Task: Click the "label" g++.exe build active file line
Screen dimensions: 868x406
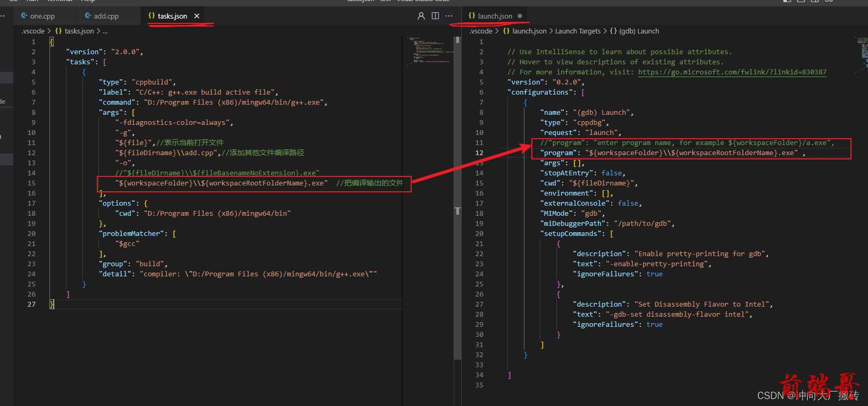Action: [188, 92]
